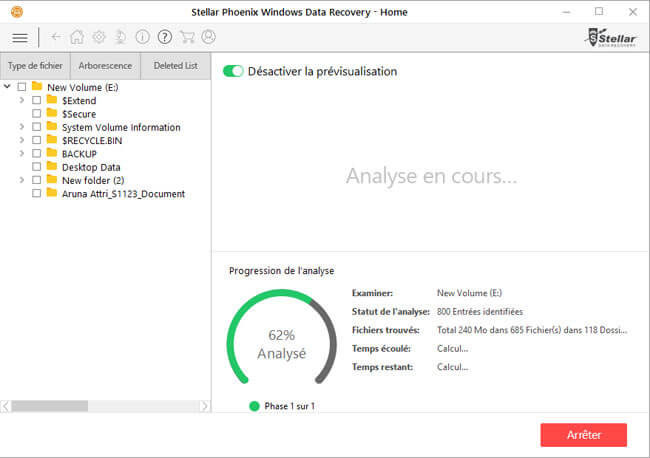Screen dimensions: 650x458
Task: Go to the Home screen icon
Action: [x=77, y=37]
